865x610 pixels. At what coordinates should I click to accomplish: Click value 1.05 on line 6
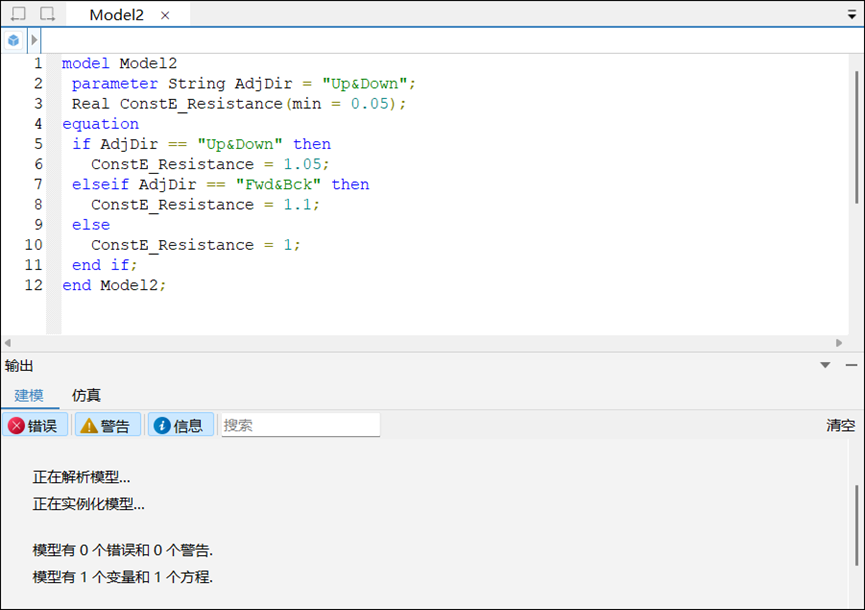coord(302,164)
